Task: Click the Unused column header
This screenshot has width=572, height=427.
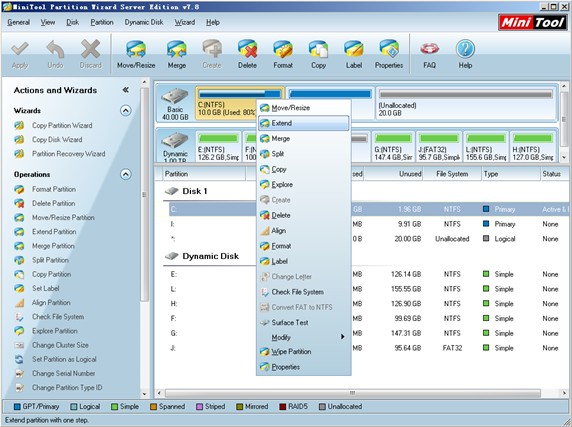Action: [394, 174]
